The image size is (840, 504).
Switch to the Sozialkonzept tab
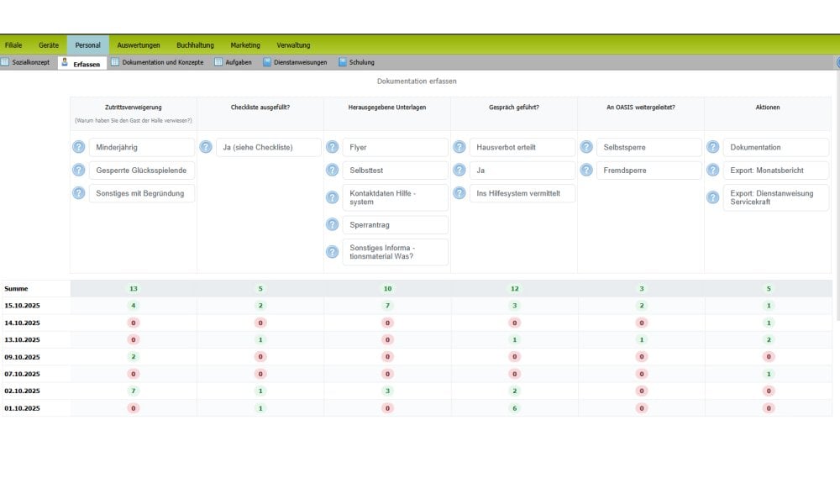point(26,62)
